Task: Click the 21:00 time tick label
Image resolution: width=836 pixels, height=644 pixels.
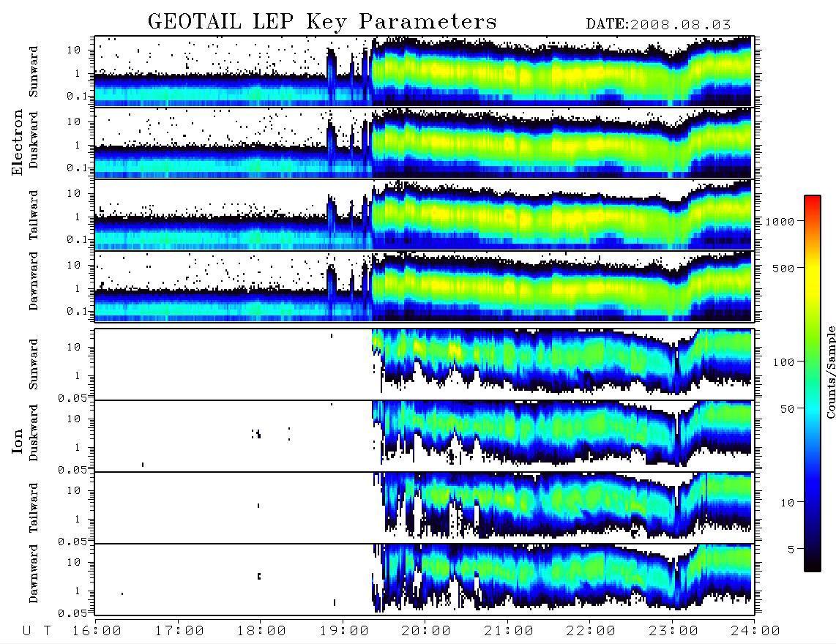Action: [509, 631]
